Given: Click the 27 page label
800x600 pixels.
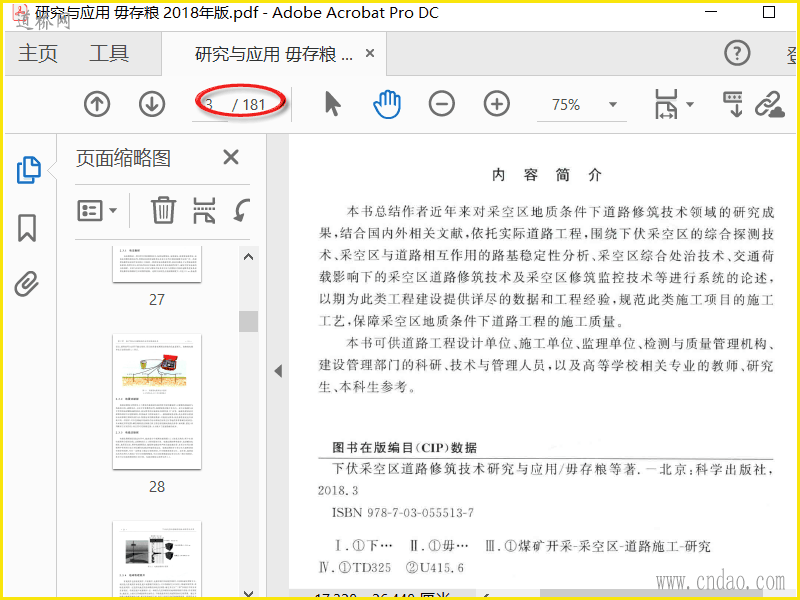Looking at the screenshot, I should 157,299.
